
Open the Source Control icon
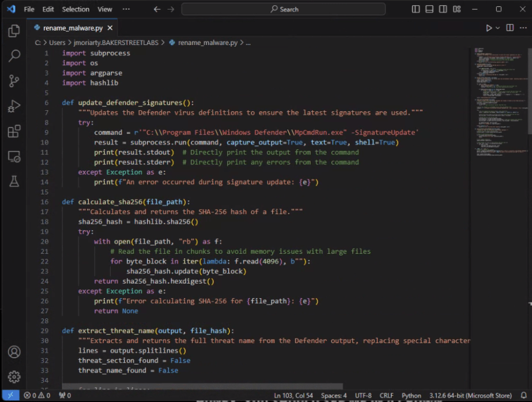coord(14,81)
